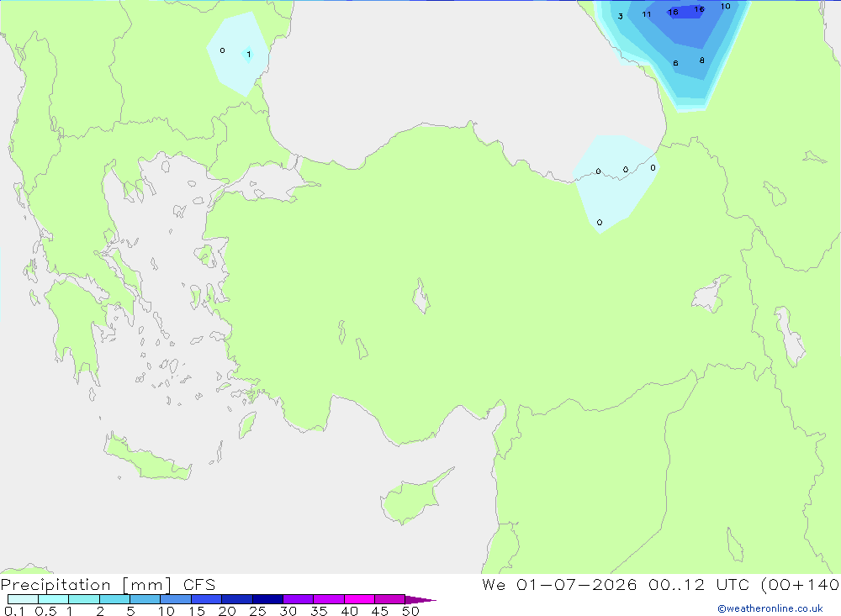Click the "2" legend label

[100, 611]
